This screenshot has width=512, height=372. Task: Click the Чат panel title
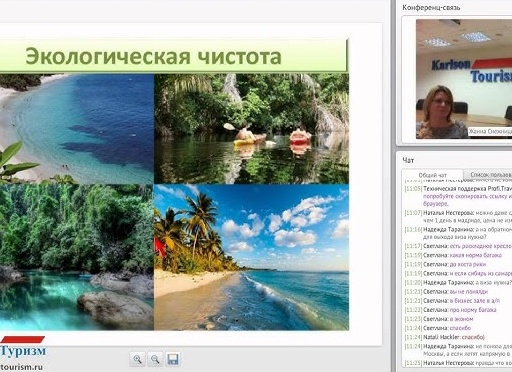click(x=408, y=160)
